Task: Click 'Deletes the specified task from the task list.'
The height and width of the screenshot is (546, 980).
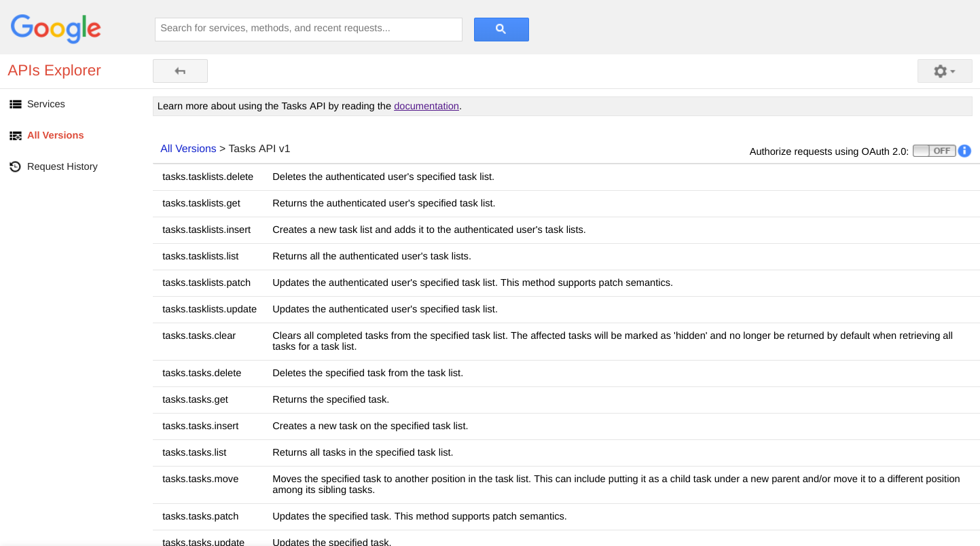Action: coord(367,373)
